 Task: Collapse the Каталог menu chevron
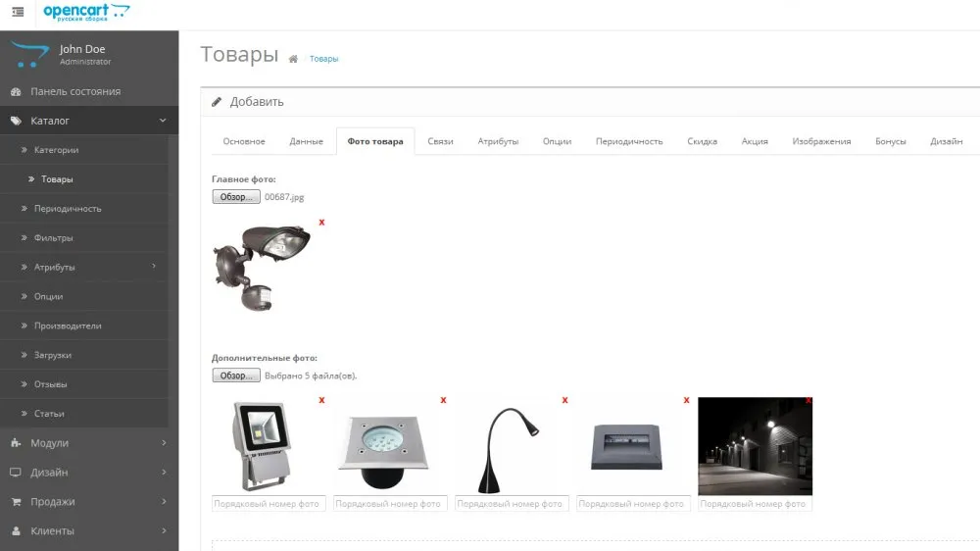163,121
